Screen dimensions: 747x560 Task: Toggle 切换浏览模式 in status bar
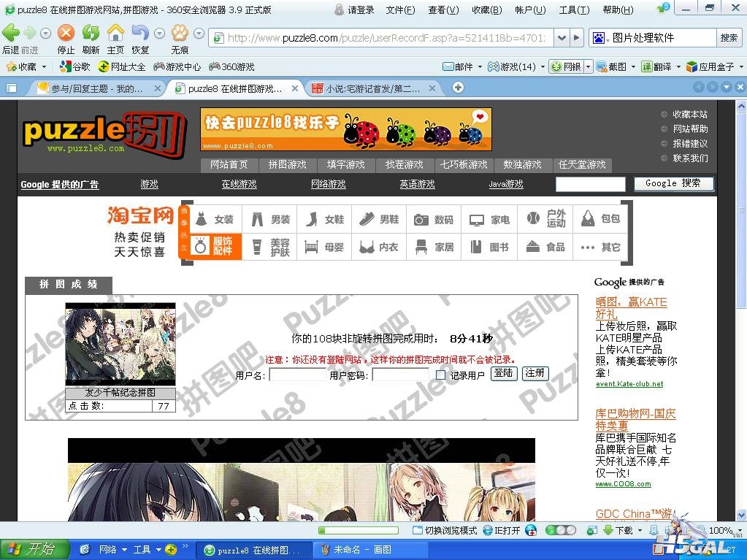(x=445, y=530)
